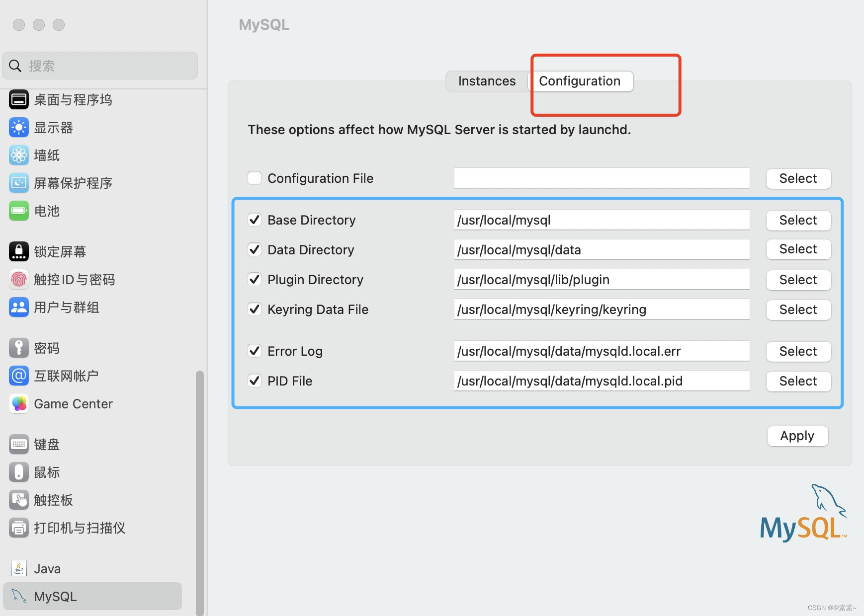Click the /usr/local/mysql/data path field

point(602,249)
